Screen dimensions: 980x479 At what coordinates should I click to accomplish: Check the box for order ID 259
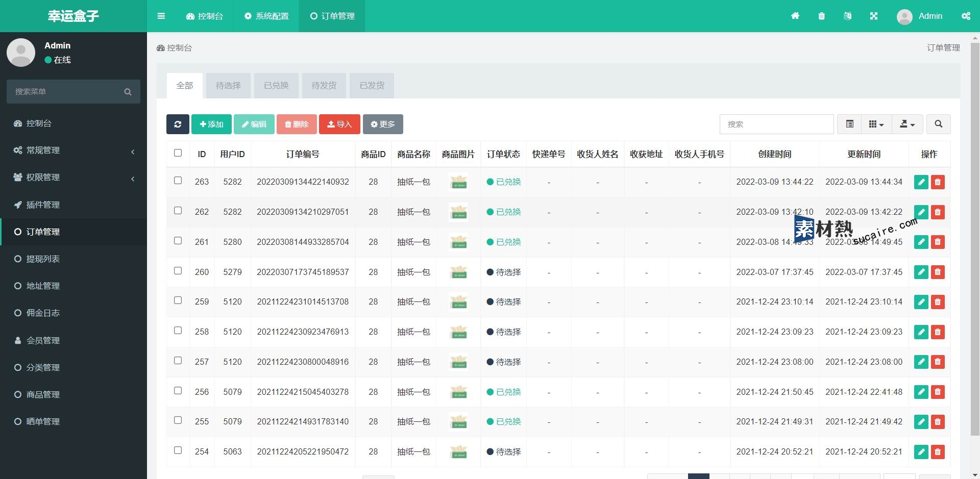178,300
